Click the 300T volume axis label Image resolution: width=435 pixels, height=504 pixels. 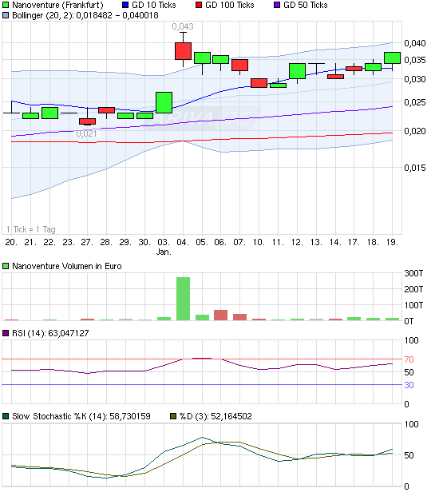click(x=413, y=273)
